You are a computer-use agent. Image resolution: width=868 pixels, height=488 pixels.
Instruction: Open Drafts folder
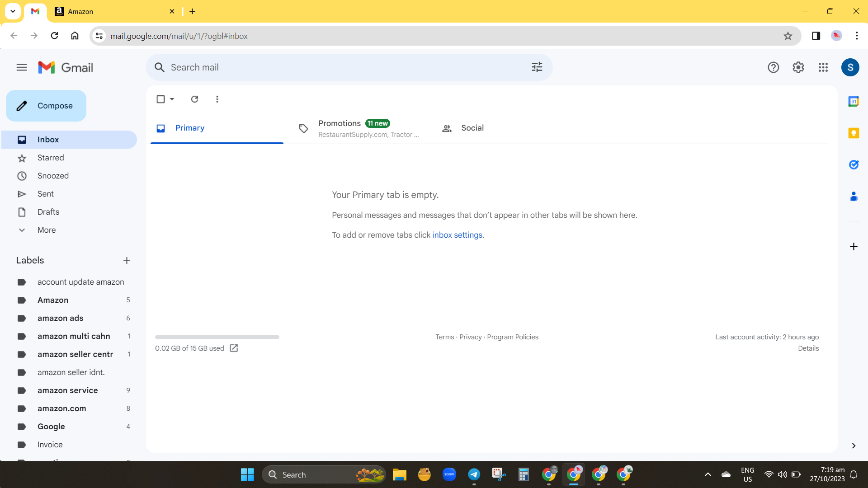pos(69,212)
